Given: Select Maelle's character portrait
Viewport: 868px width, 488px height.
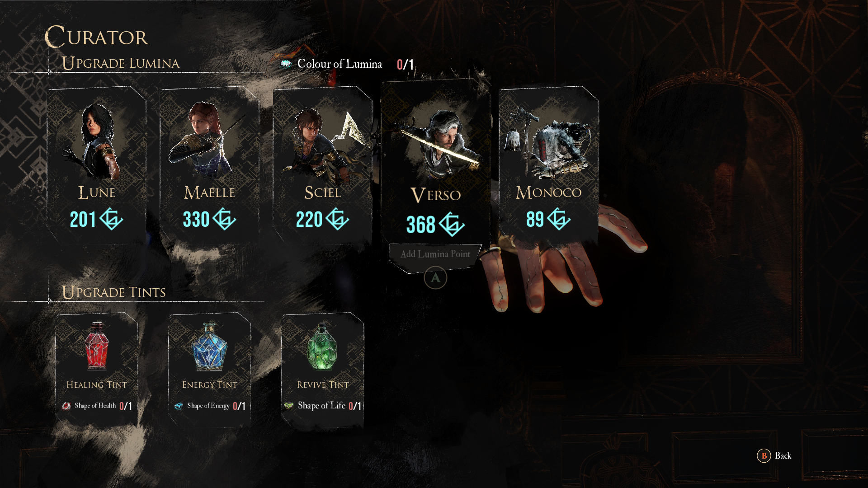Looking at the screenshot, I should [209, 141].
